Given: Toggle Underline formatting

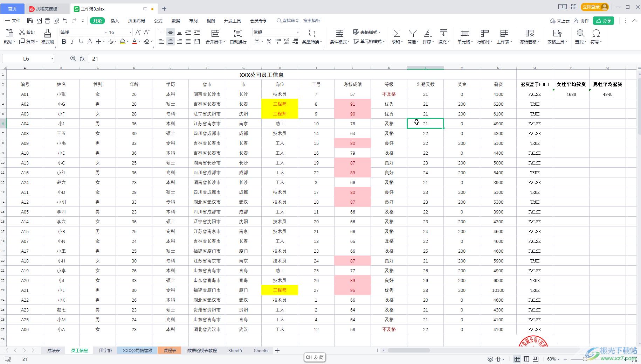Looking at the screenshot, I should pos(81,41).
